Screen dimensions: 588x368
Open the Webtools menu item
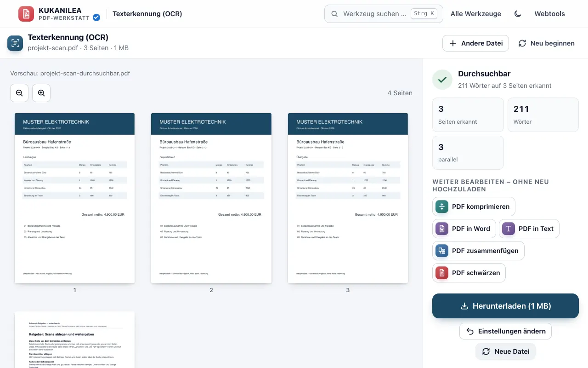549,14
